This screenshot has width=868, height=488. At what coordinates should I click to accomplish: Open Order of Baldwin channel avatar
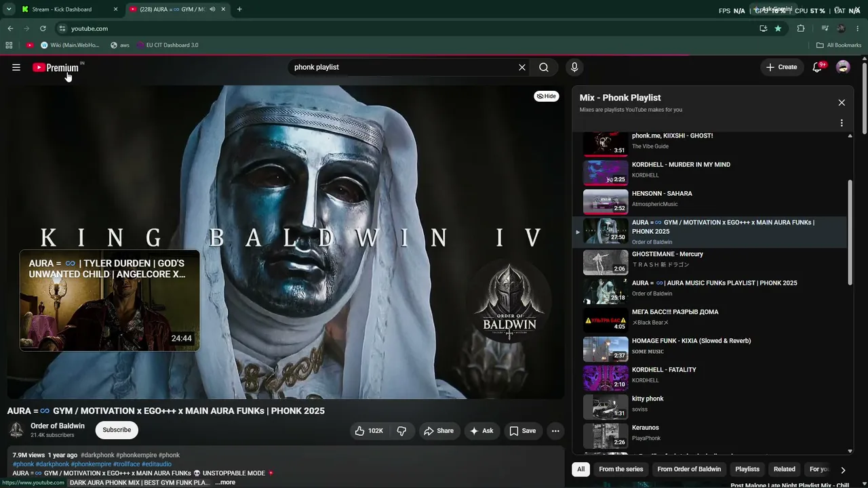coord(16,430)
